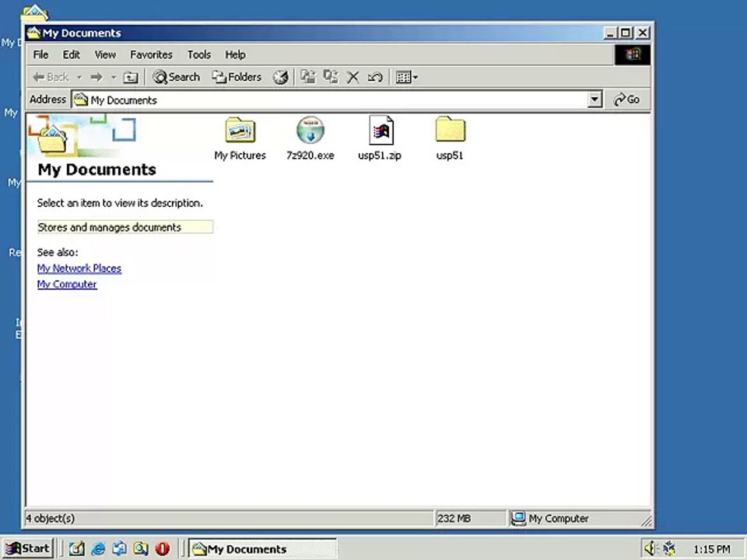This screenshot has width=747, height=560.
Task: Launch Internet Explorer from quick launch
Action: [x=98, y=549]
